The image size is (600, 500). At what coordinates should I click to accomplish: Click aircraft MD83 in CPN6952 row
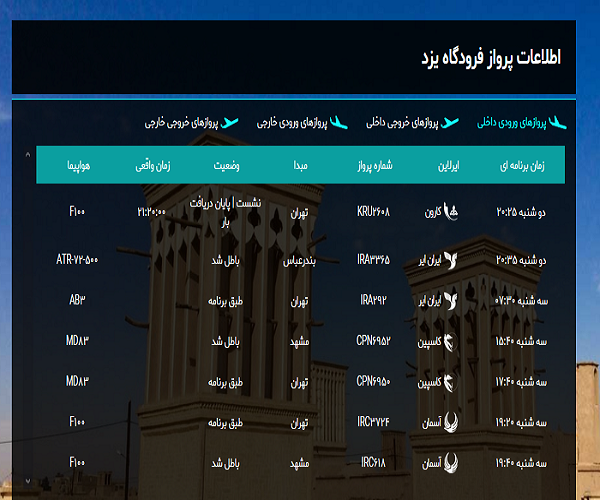(77, 340)
